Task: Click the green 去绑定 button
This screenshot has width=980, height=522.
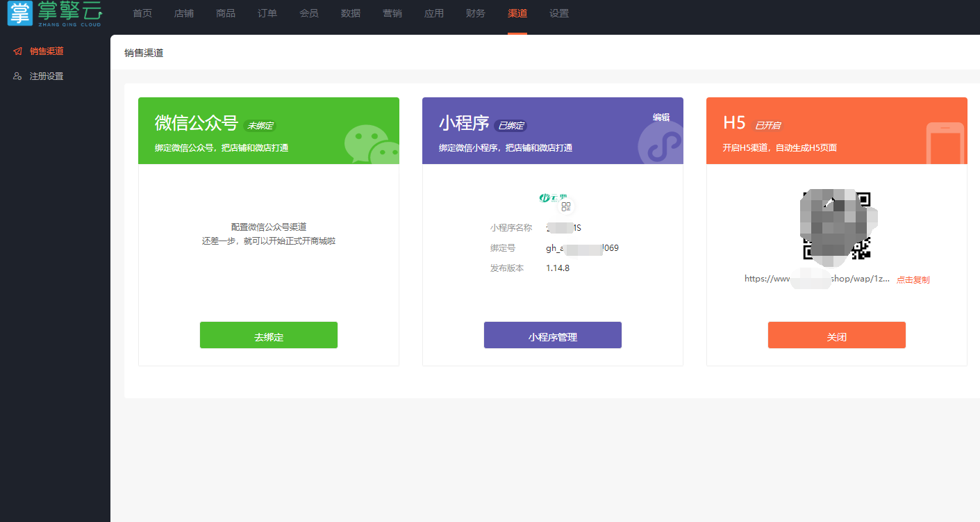Action: pyautogui.click(x=269, y=335)
